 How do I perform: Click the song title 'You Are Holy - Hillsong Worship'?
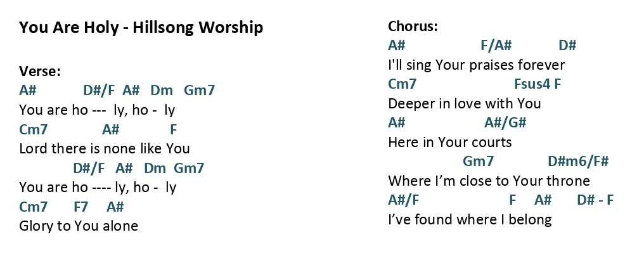click(x=141, y=28)
